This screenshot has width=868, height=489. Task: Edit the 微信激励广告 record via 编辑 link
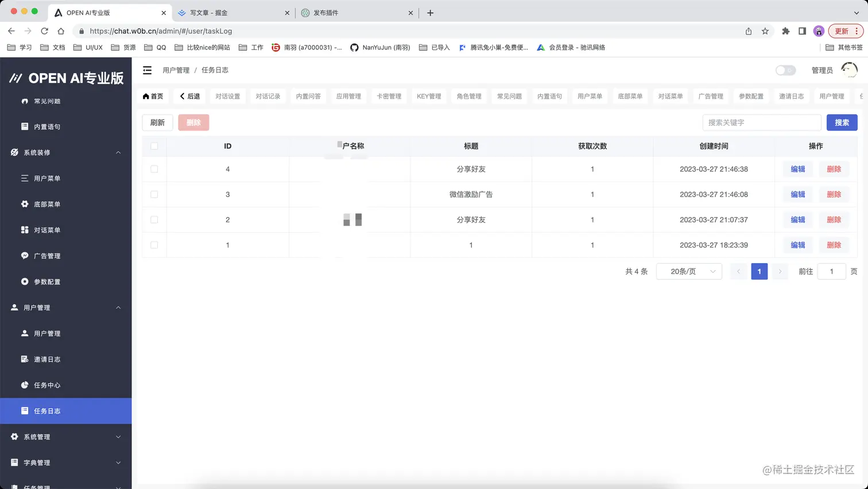point(797,194)
